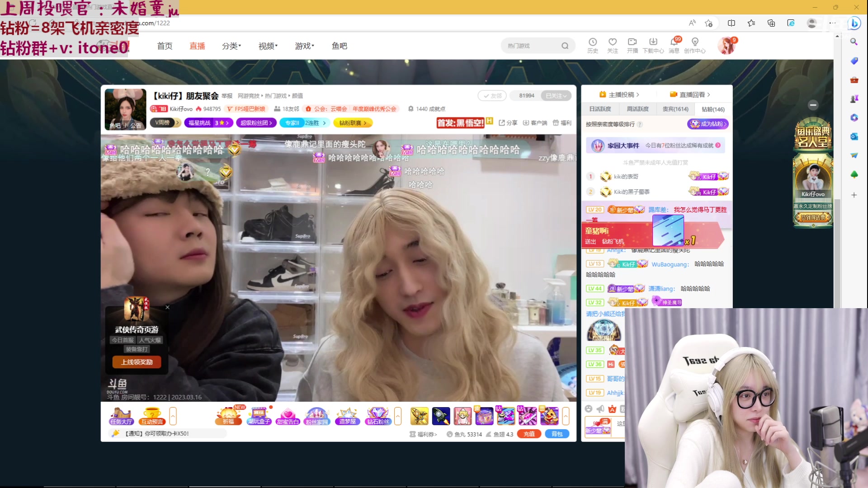Open the 游戏 dropdown menu
868x488 pixels.
tap(305, 46)
